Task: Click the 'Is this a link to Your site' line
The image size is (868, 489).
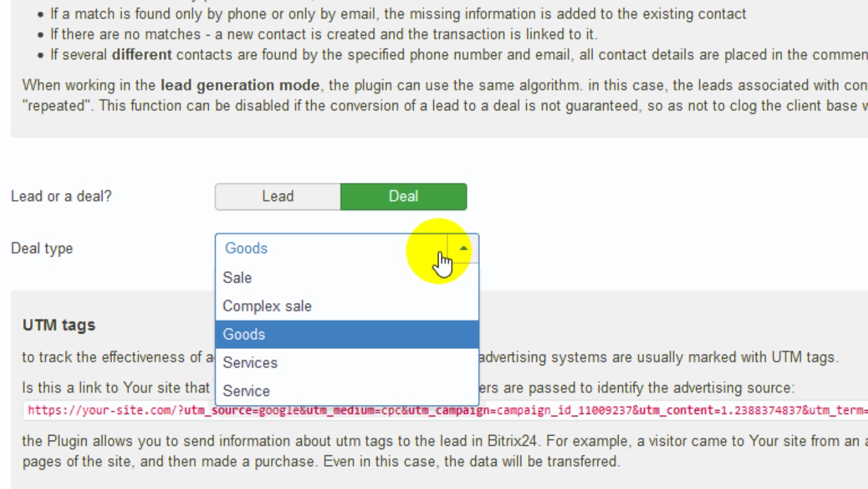Action: coord(116,388)
